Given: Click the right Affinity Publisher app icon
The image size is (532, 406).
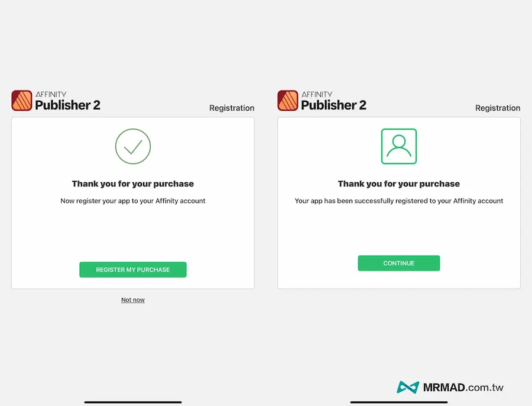Looking at the screenshot, I should (x=288, y=101).
